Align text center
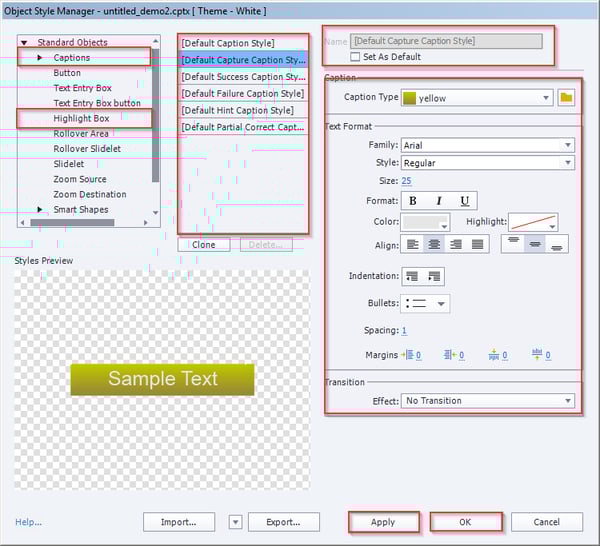Viewport: 600px width, 546px height. pos(434,244)
